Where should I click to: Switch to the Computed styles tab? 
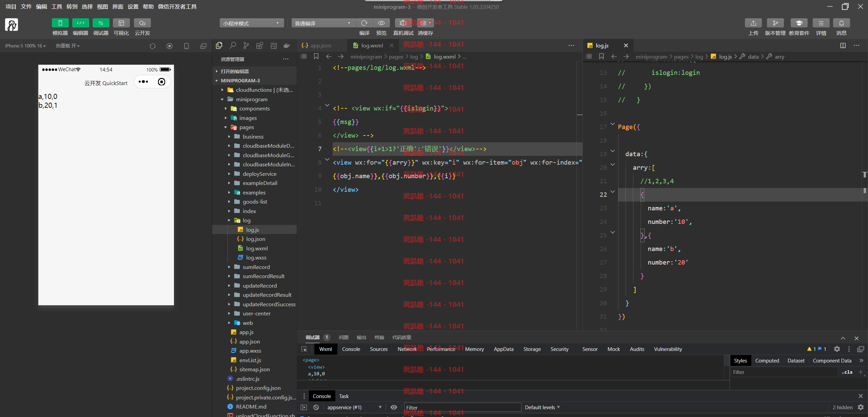point(767,361)
